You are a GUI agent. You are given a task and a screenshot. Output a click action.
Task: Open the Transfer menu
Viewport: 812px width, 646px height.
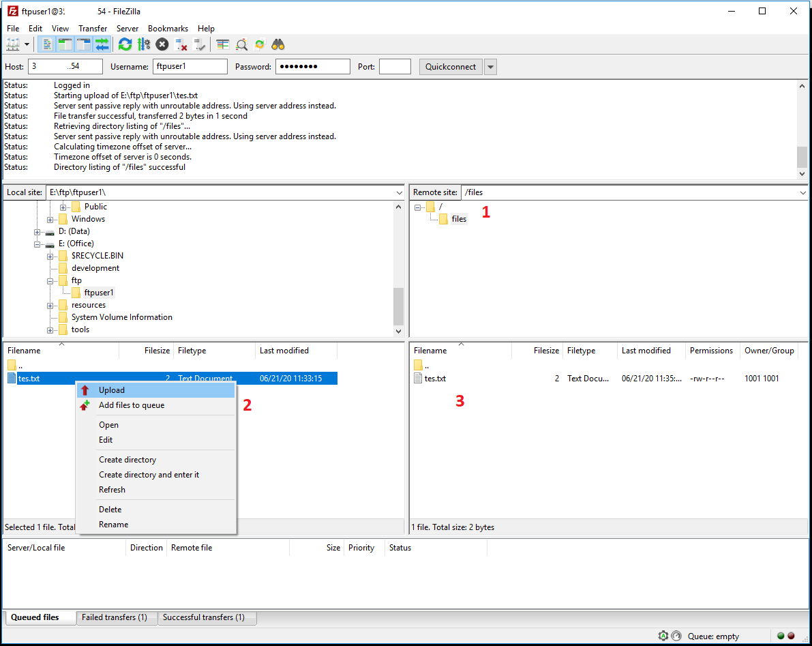(93, 29)
